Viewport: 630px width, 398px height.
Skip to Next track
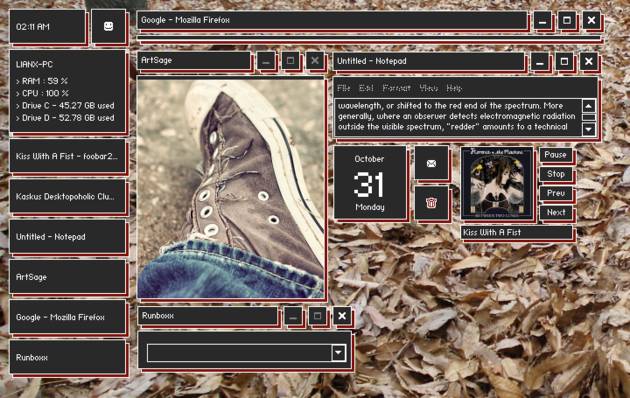coord(556,212)
